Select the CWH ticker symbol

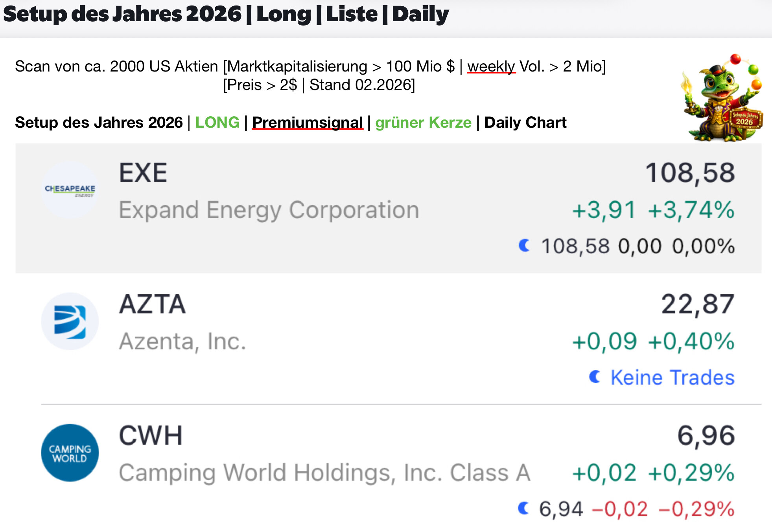pyautogui.click(x=151, y=435)
